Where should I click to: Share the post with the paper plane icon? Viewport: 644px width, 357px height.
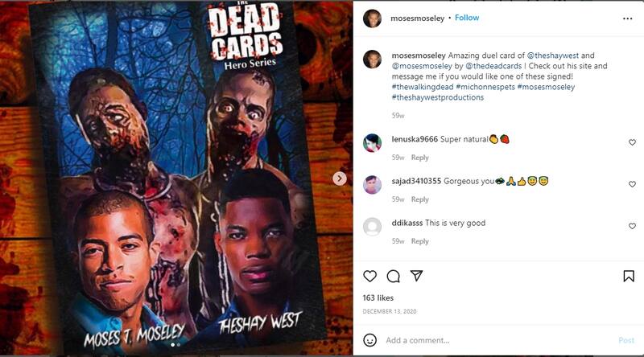[x=416, y=276]
